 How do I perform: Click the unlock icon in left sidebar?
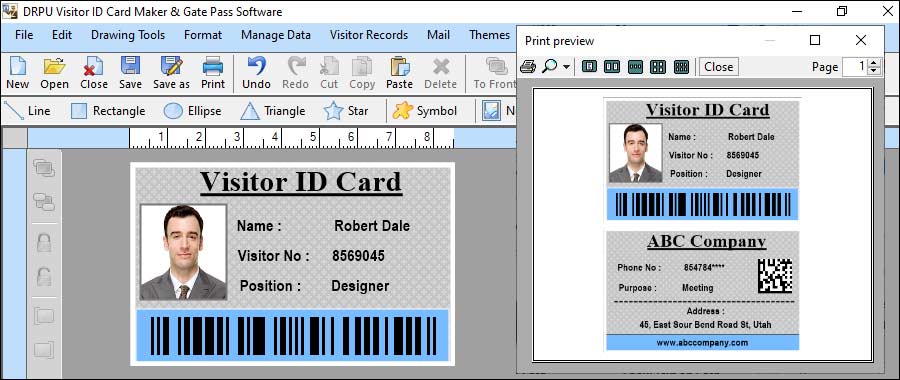(x=44, y=277)
